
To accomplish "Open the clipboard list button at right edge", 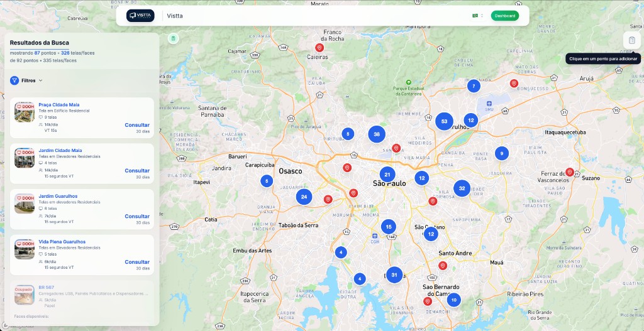I will point(631,40).
